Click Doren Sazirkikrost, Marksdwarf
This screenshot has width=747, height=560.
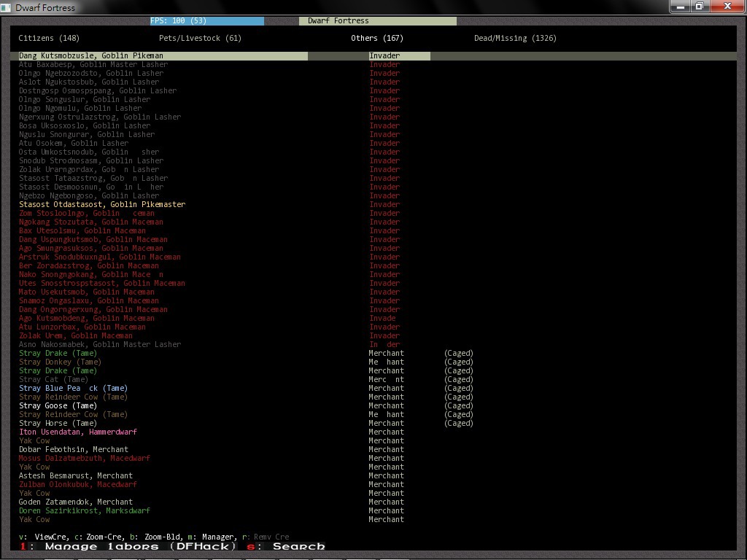tap(85, 510)
